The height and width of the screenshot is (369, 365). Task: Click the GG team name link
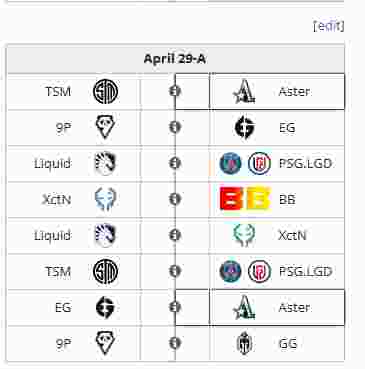288,343
